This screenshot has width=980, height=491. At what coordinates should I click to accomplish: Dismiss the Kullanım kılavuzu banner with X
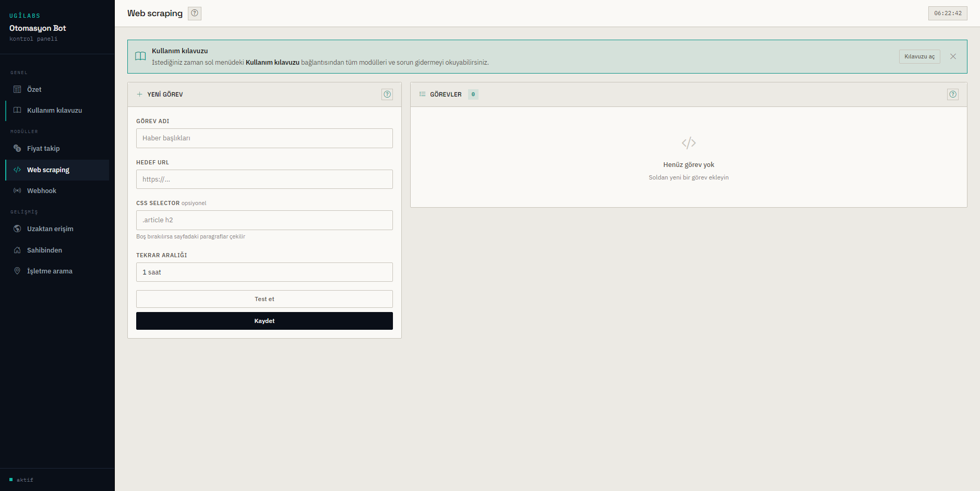point(953,56)
